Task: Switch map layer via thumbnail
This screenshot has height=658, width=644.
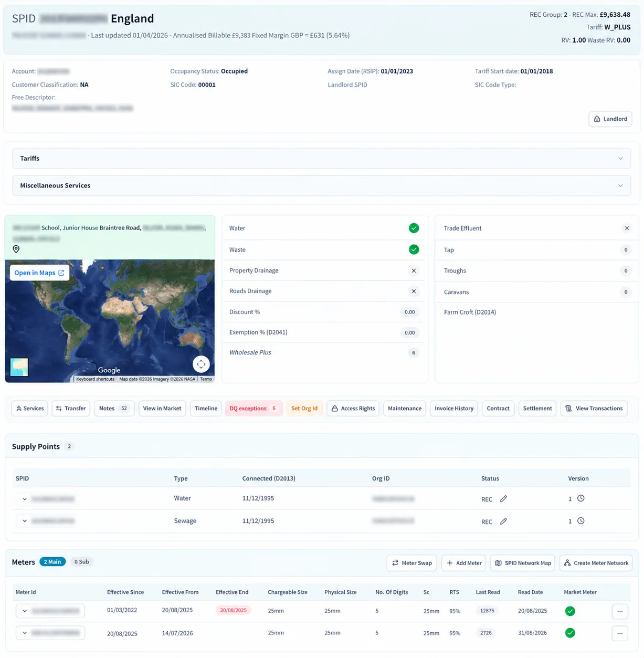Action: tap(19, 367)
